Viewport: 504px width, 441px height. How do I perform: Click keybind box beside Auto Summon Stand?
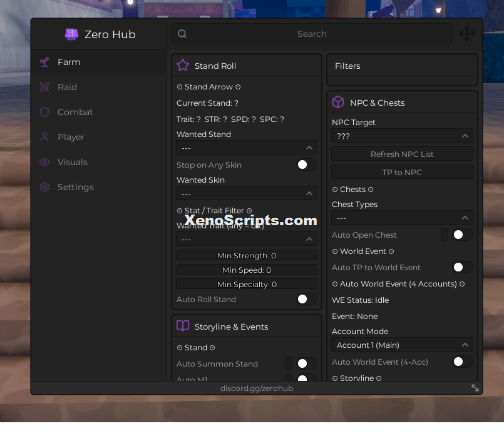click(x=289, y=363)
